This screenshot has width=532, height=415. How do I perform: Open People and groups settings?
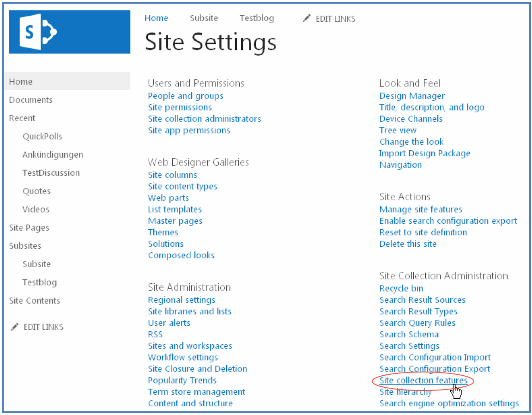tap(185, 96)
